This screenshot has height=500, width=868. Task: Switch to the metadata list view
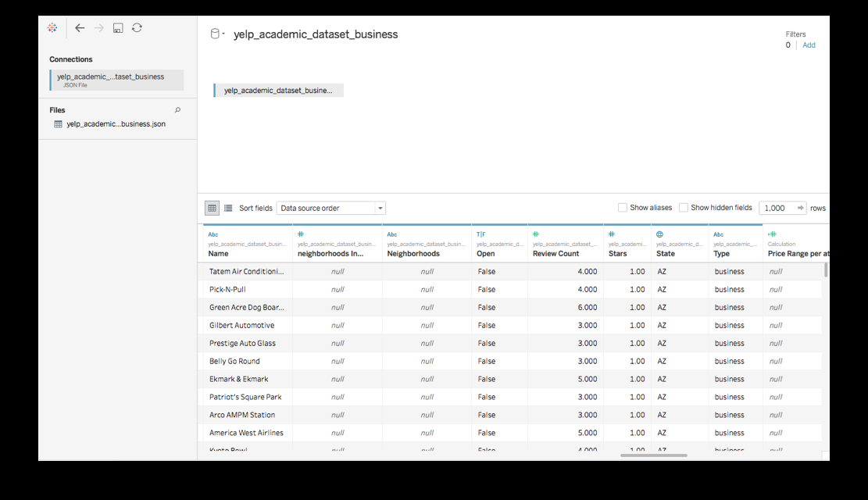[x=228, y=208]
